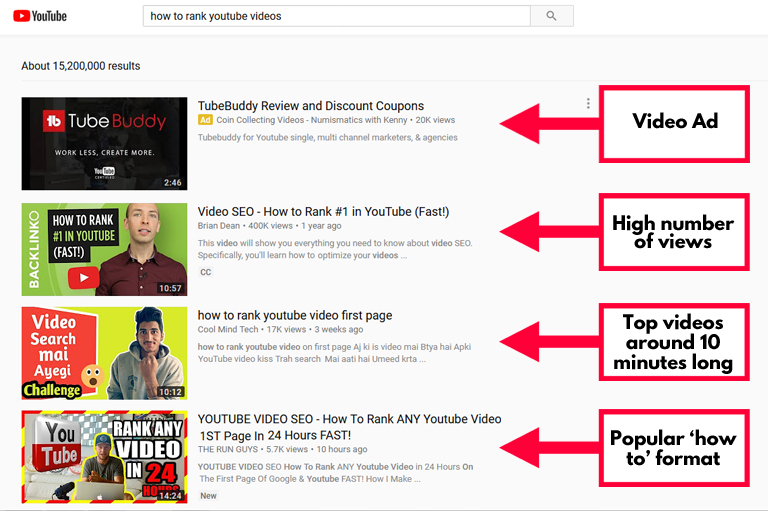
Task: Click description 'Tubebuddy for Youtube single, multi channel marketers'
Action: coord(327,138)
